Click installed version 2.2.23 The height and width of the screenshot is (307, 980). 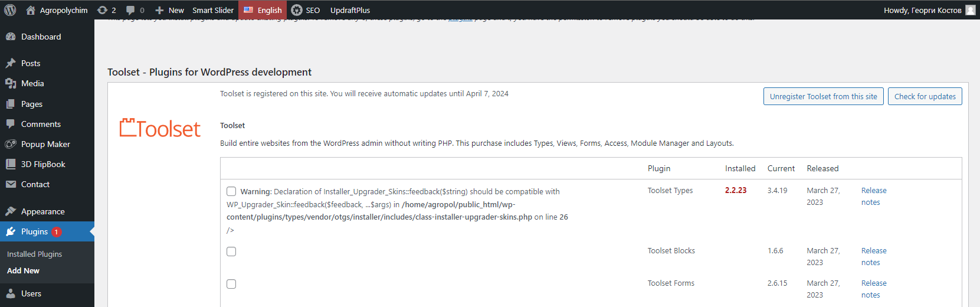click(x=736, y=190)
